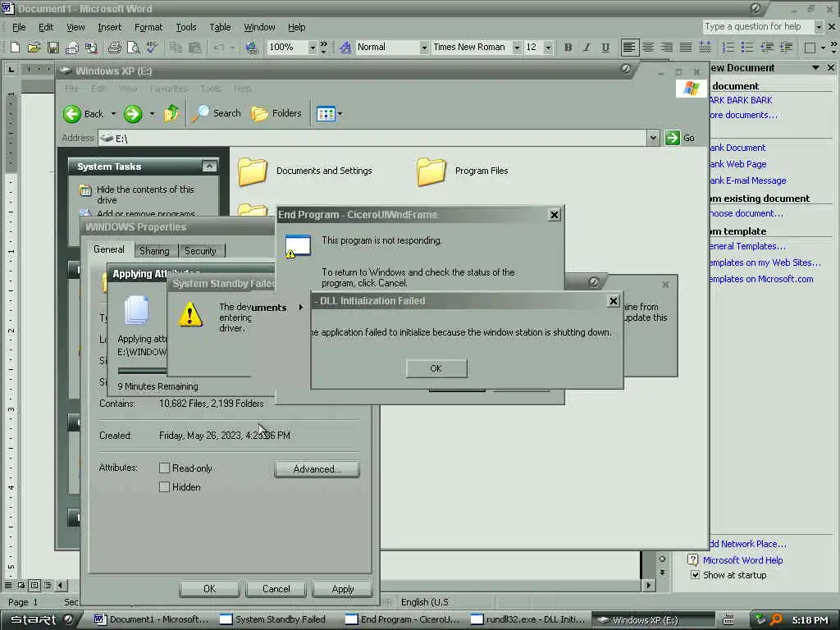The image size is (840, 630).
Task: Click Cancel in WINDOWS Properties dialog
Action: tap(276, 589)
